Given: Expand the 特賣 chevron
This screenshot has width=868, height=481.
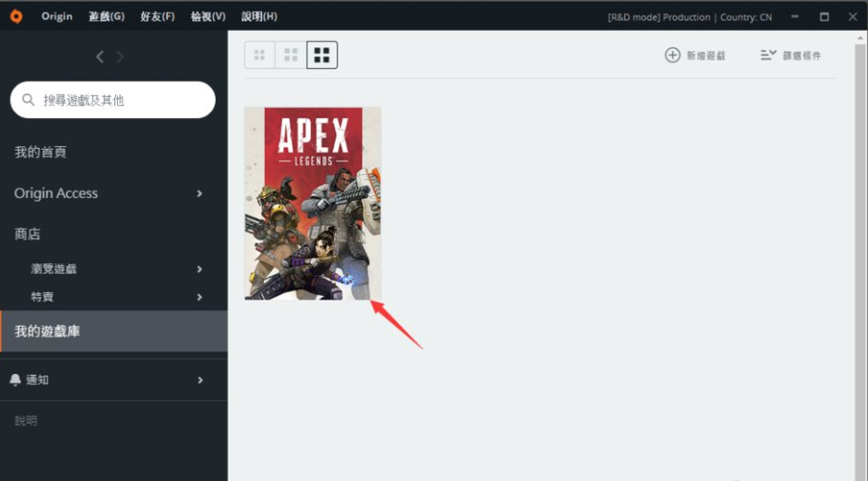Looking at the screenshot, I should tap(200, 298).
